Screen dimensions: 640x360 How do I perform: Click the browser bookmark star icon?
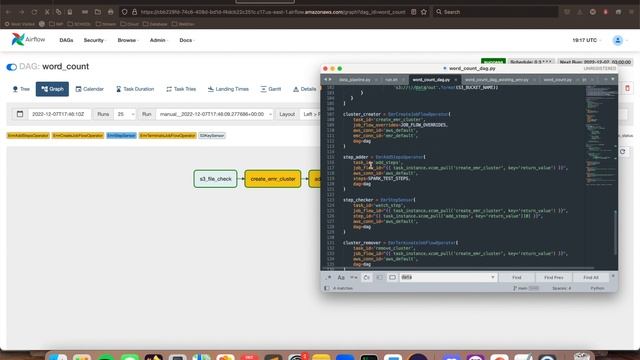tap(424, 12)
